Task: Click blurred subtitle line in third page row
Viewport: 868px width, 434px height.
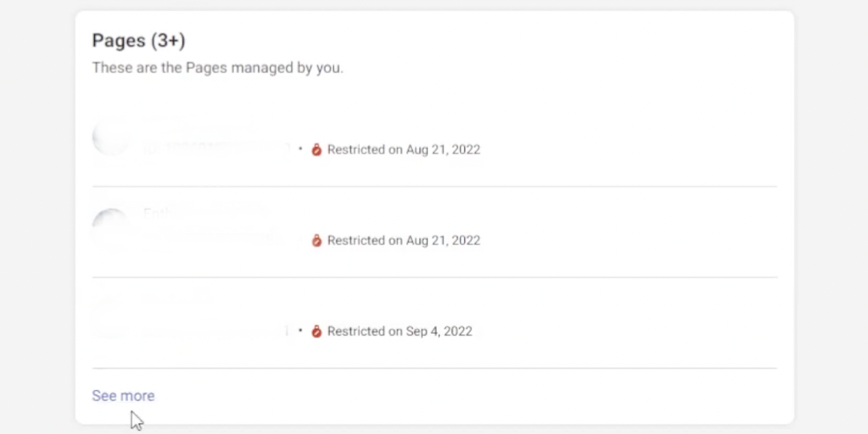Action: 216,331
